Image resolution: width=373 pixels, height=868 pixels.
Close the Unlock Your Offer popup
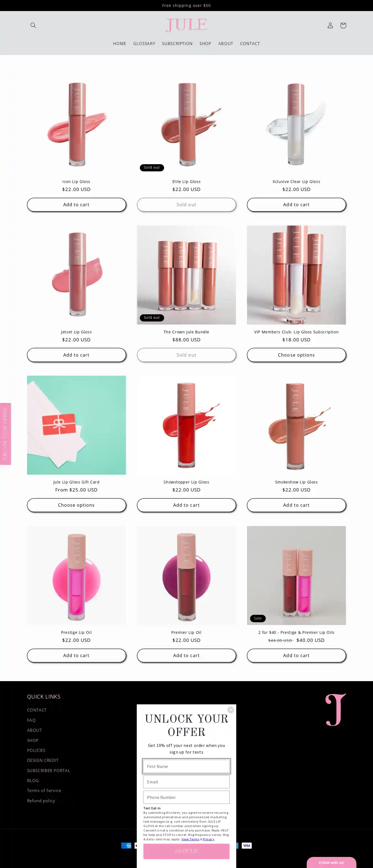(x=231, y=710)
